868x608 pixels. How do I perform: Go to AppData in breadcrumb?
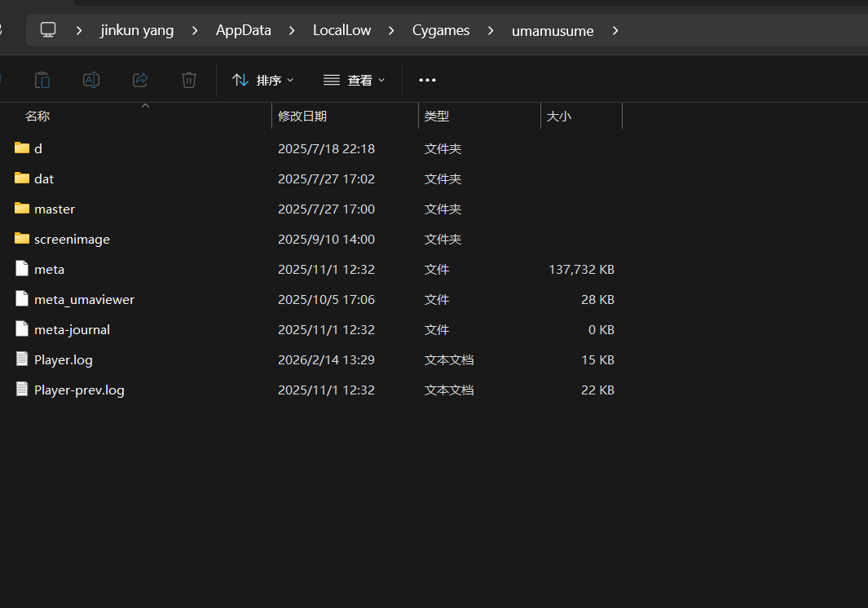point(244,30)
